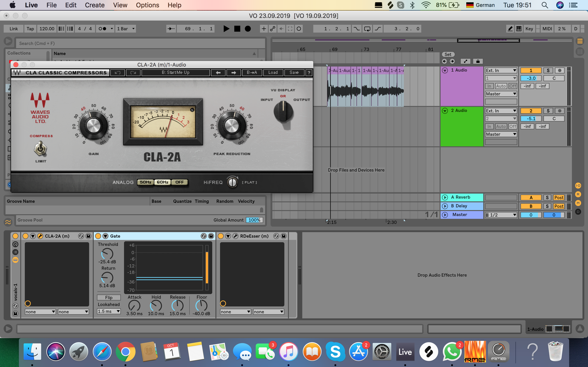Open the 1 Bar quantization menu
The image size is (588, 367).
pos(126,29)
